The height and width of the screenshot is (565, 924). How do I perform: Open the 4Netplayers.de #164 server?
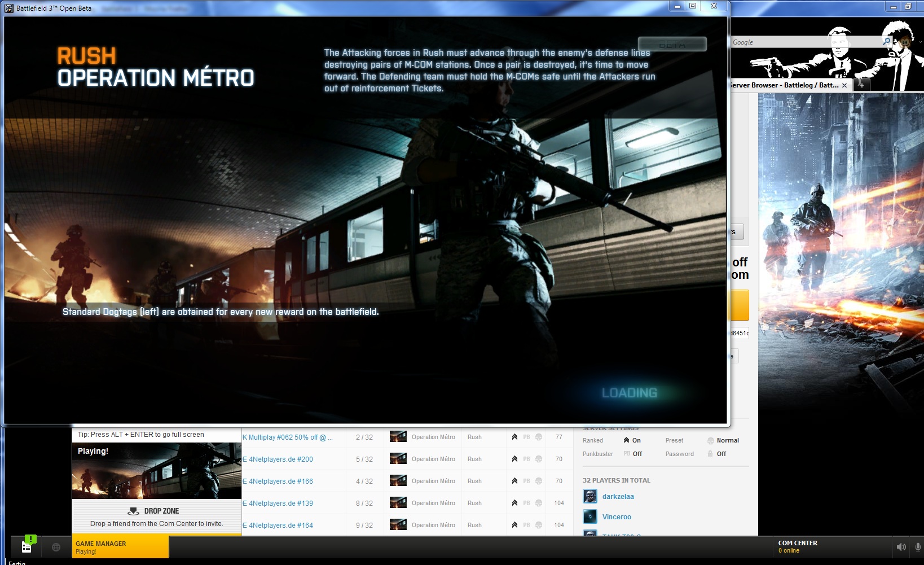[x=278, y=525]
